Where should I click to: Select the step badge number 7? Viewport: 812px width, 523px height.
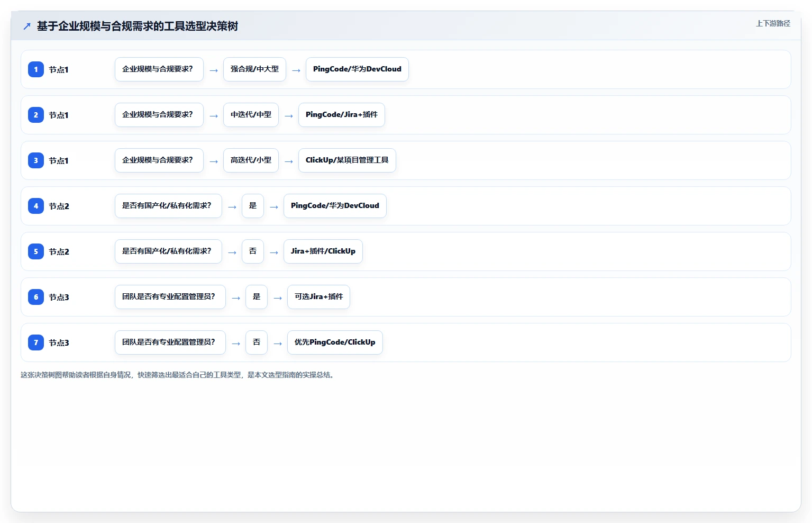tap(36, 342)
